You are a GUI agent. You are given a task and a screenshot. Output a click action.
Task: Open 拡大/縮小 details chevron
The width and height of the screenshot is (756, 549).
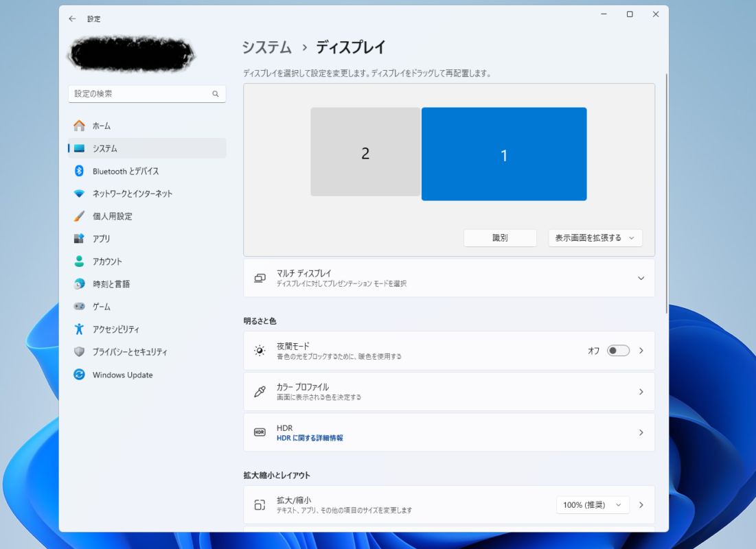click(x=641, y=505)
